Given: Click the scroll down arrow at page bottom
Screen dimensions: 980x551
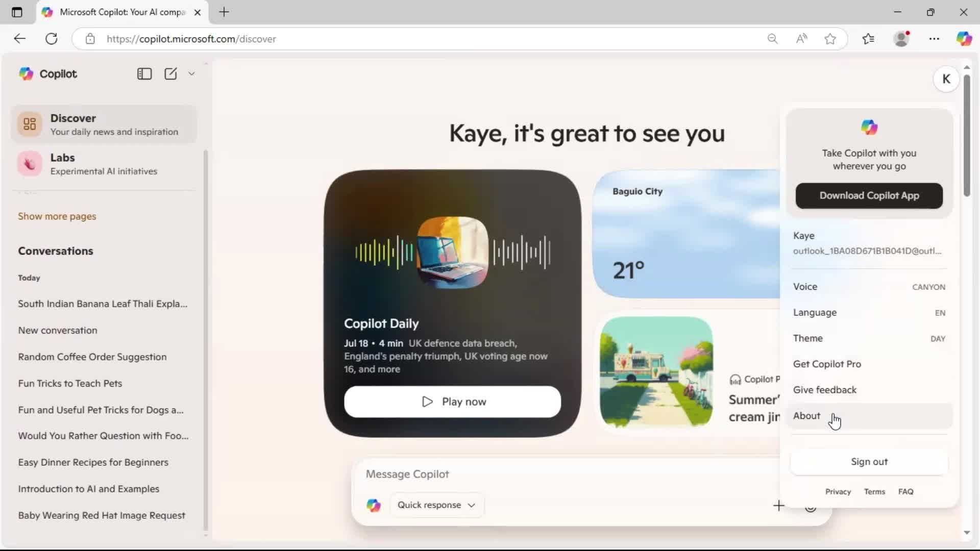Looking at the screenshot, I should coord(967,533).
